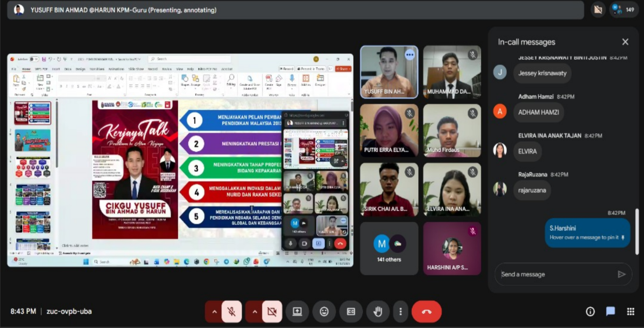Toggle the chat panel icon
Screen dimensions: 644x328
pos(610,312)
